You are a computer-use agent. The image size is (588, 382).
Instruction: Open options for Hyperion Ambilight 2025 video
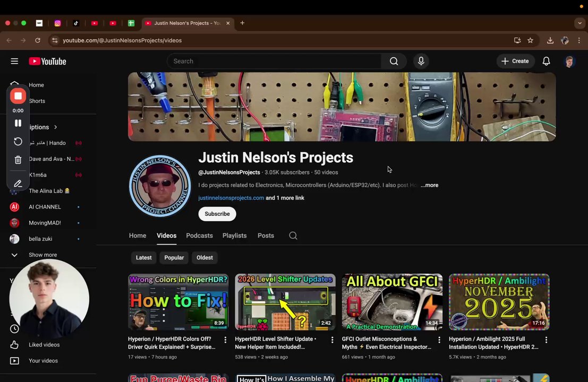pos(546,340)
